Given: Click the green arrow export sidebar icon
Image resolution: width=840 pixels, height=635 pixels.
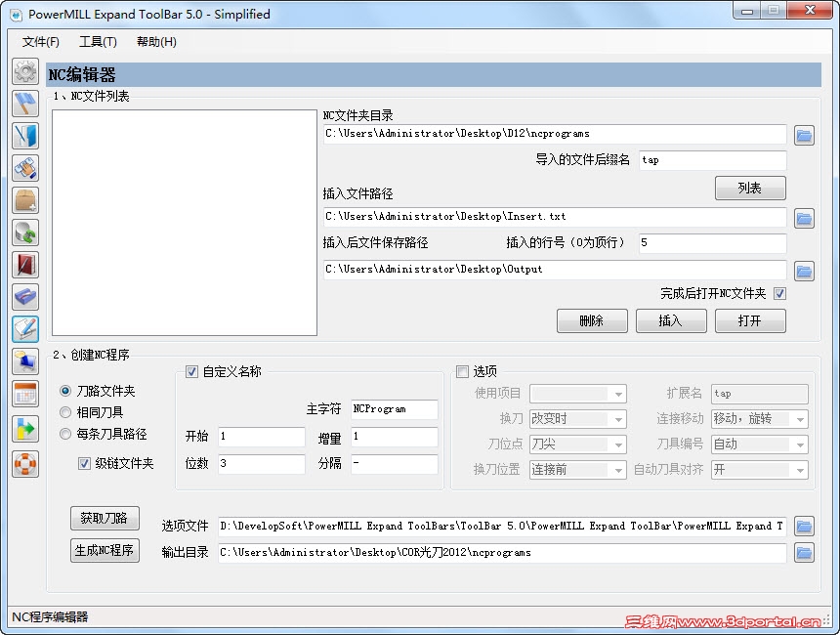Looking at the screenshot, I should pos(25,429).
